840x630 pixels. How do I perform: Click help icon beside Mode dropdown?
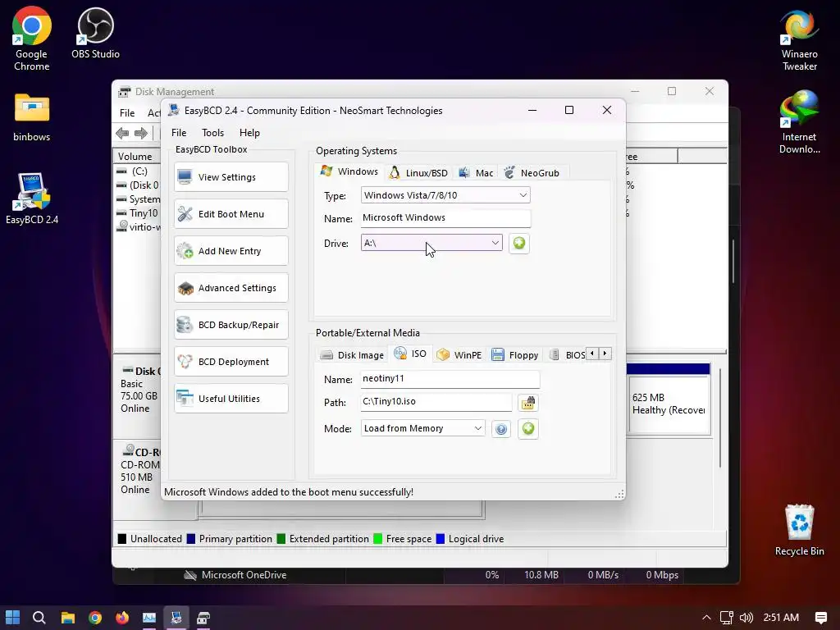[x=501, y=428]
